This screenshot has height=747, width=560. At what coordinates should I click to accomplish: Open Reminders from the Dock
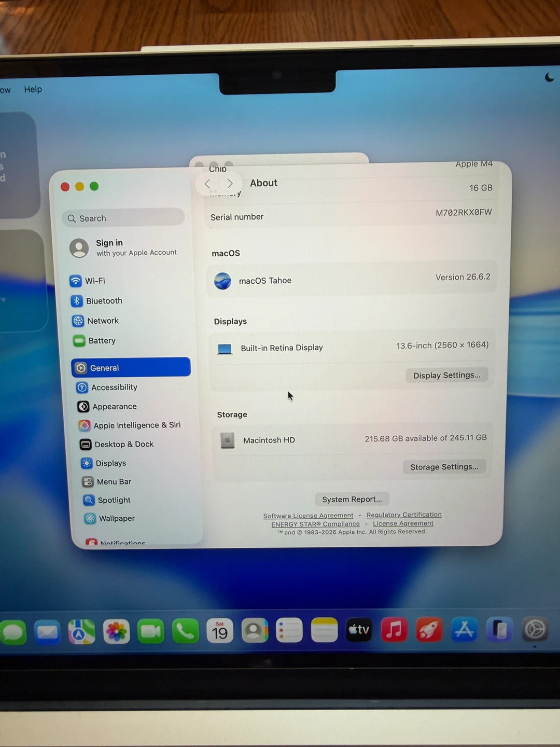(289, 630)
